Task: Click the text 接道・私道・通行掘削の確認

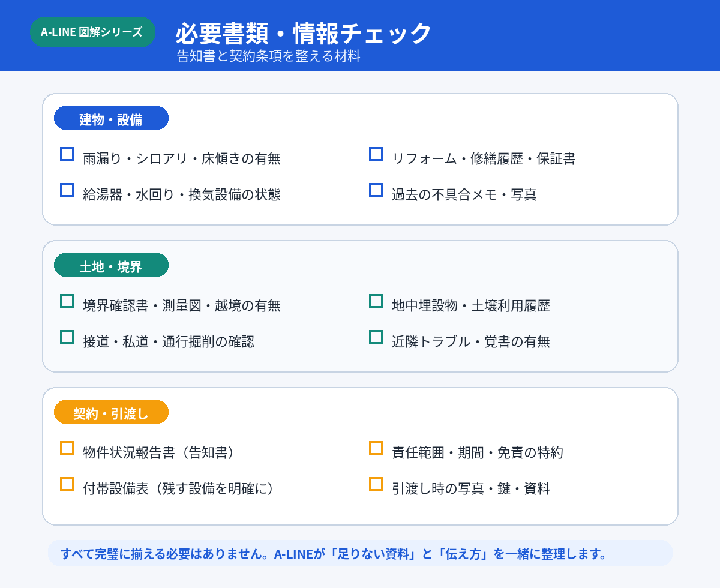Action: coord(169,341)
